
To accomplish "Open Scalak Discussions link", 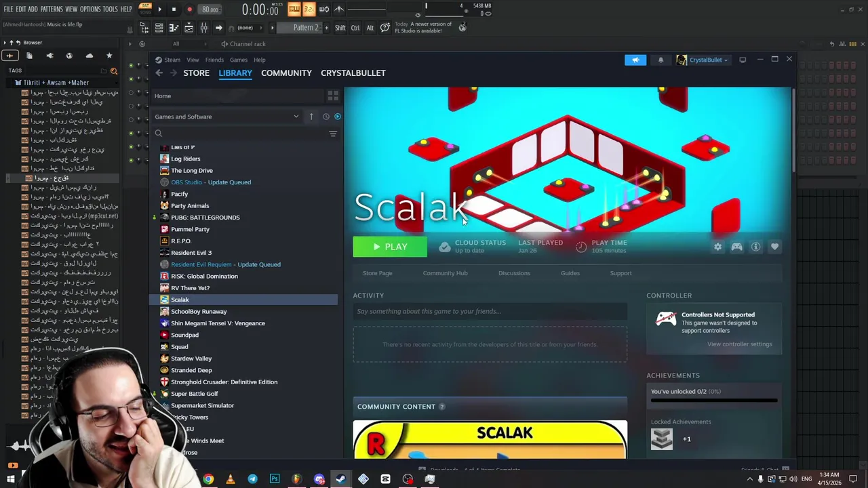I will coord(514,273).
